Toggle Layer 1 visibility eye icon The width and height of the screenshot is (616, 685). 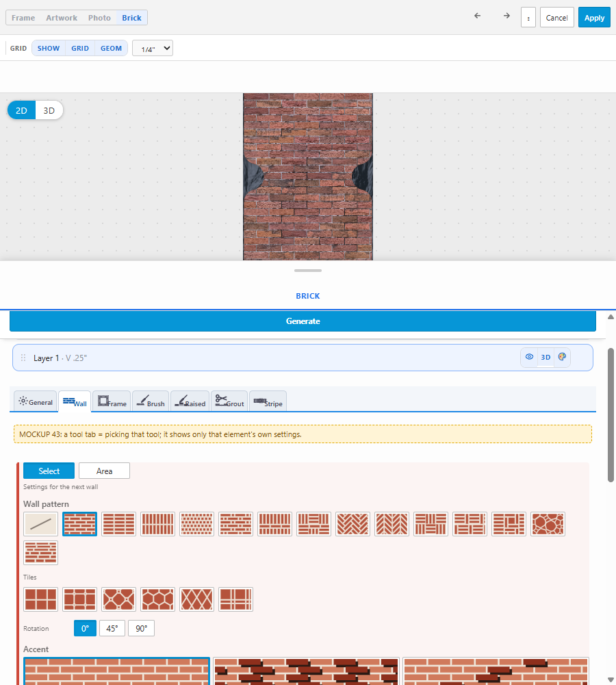(529, 357)
